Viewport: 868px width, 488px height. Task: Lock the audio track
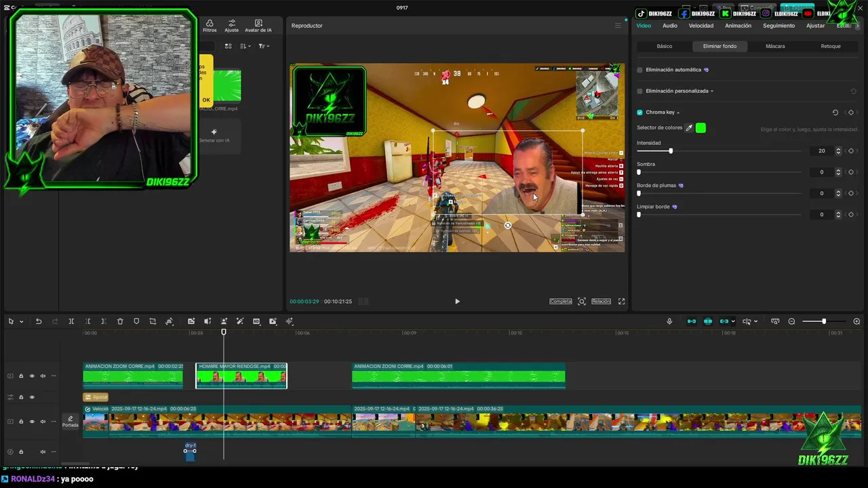pos(21,451)
